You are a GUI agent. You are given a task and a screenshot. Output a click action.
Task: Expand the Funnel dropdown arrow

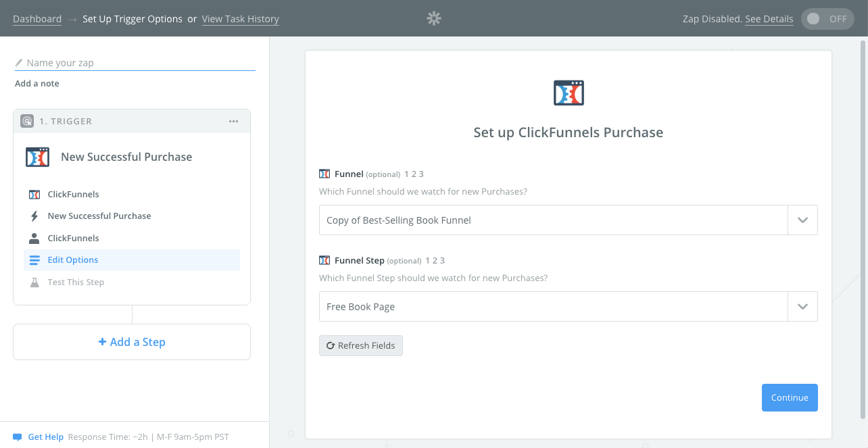[803, 220]
